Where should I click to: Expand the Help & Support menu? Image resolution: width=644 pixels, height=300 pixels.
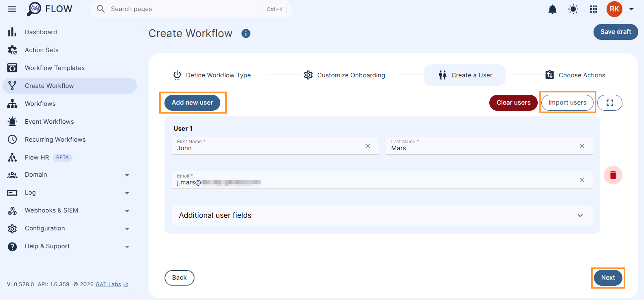[x=127, y=247]
